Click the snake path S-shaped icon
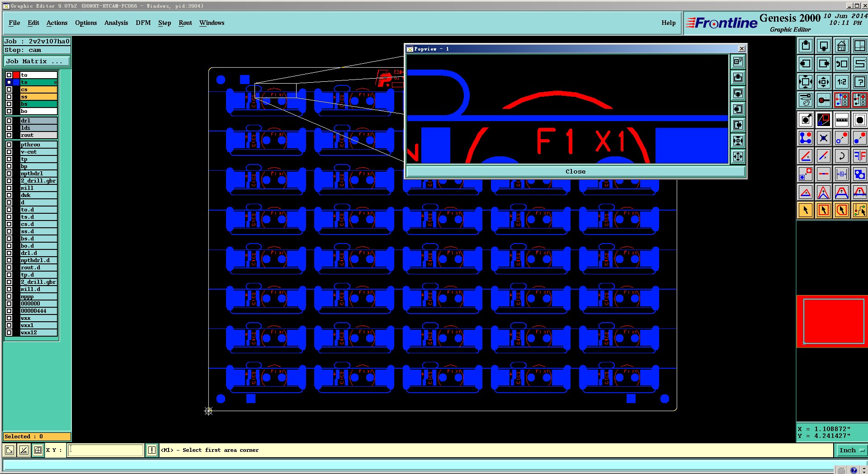Viewport: 868px width, 474px height. tap(859, 64)
